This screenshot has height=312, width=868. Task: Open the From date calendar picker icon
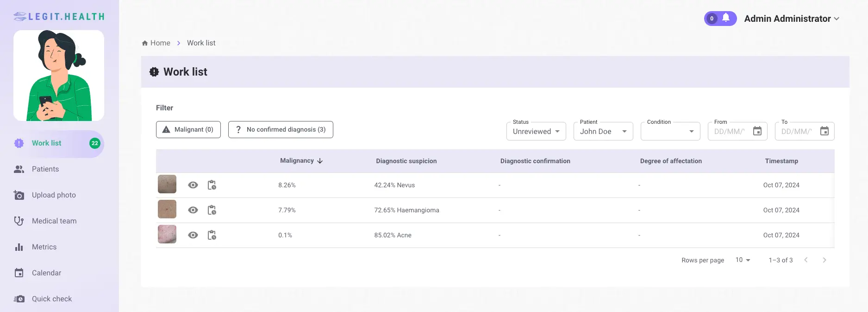757,131
